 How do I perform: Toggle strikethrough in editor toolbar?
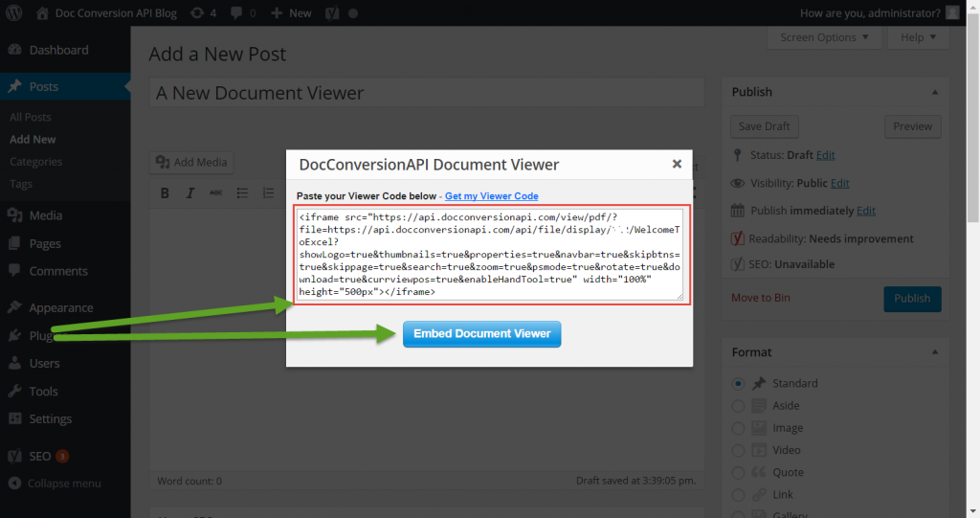coord(215,192)
